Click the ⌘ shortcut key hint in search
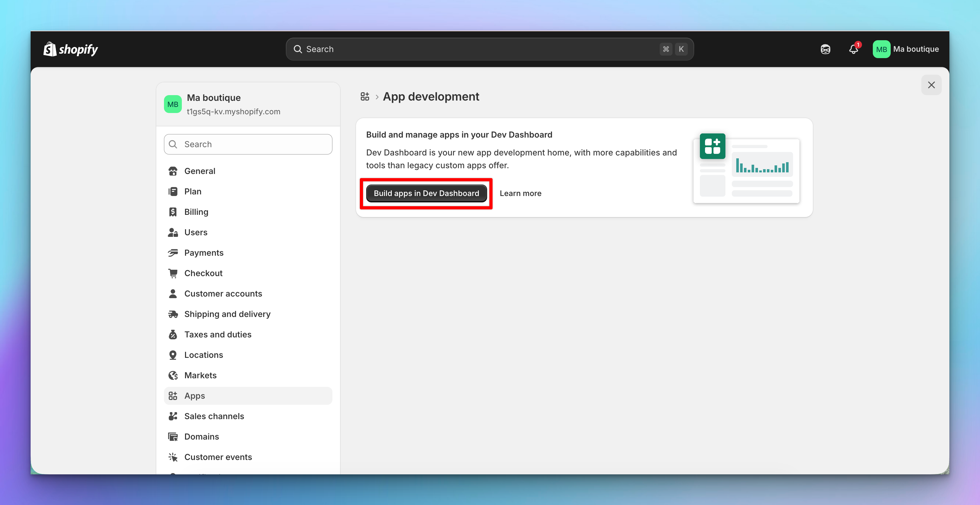 pyautogui.click(x=666, y=49)
